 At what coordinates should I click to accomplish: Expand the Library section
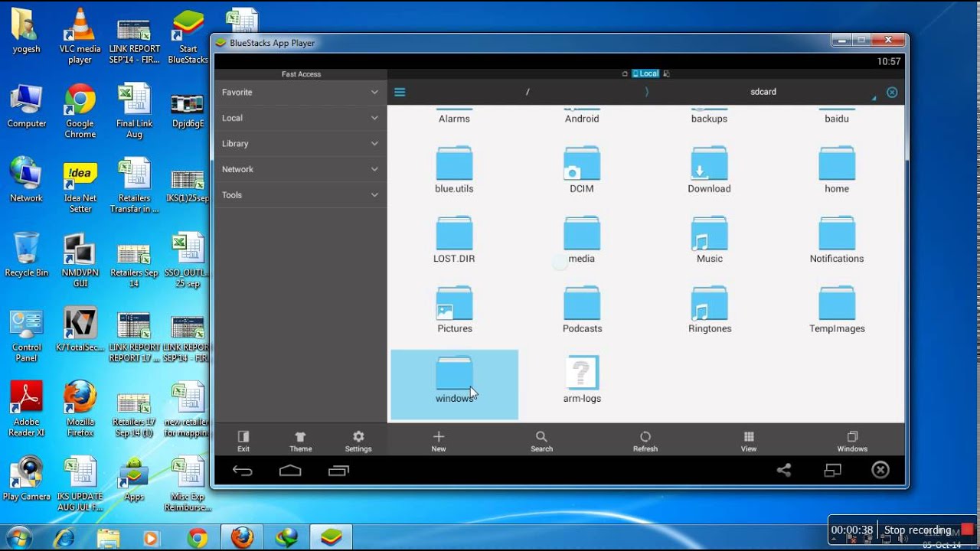click(300, 143)
